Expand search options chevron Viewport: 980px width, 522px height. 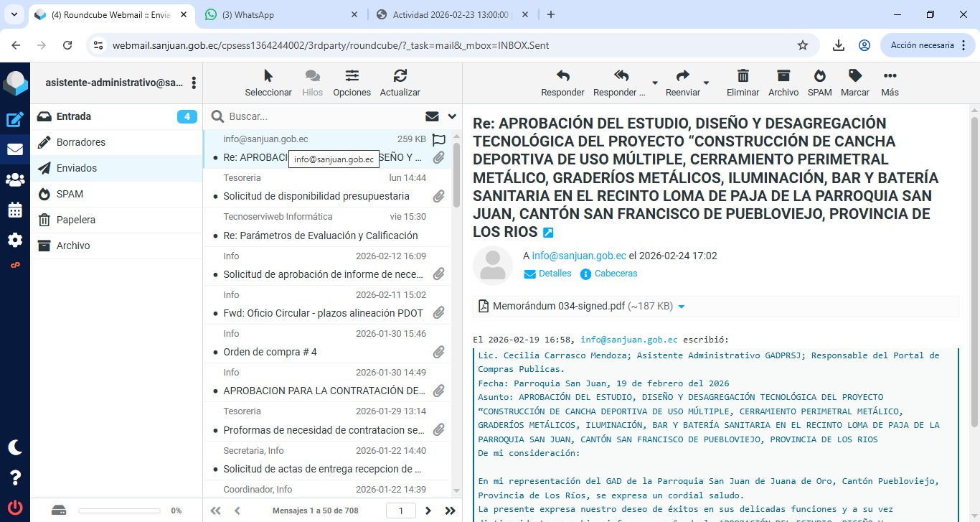[452, 116]
